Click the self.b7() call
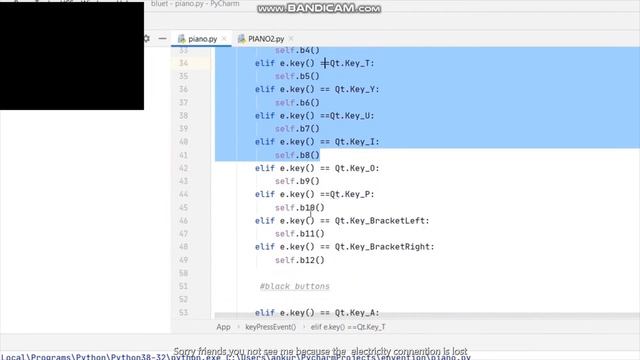Image resolution: width=640 pixels, height=360 pixels. click(x=297, y=129)
